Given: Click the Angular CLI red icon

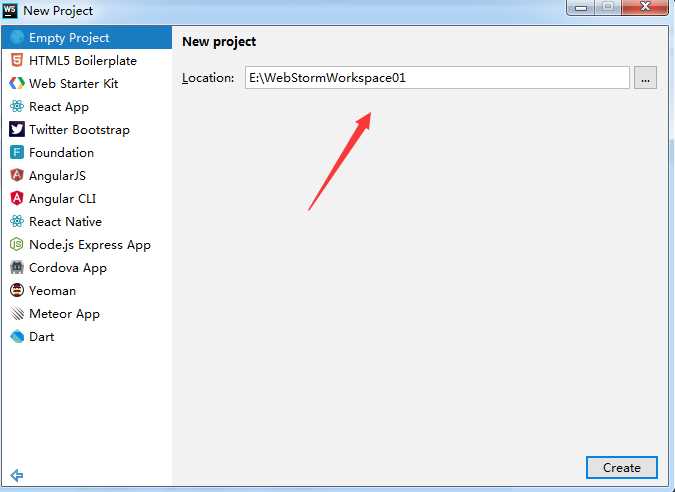Looking at the screenshot, I should pyautogui.click(x=17, y=198).
